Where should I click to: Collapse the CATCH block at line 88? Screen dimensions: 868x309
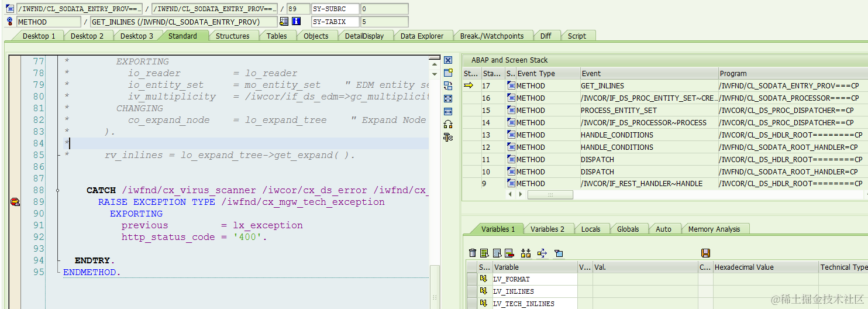58,190
